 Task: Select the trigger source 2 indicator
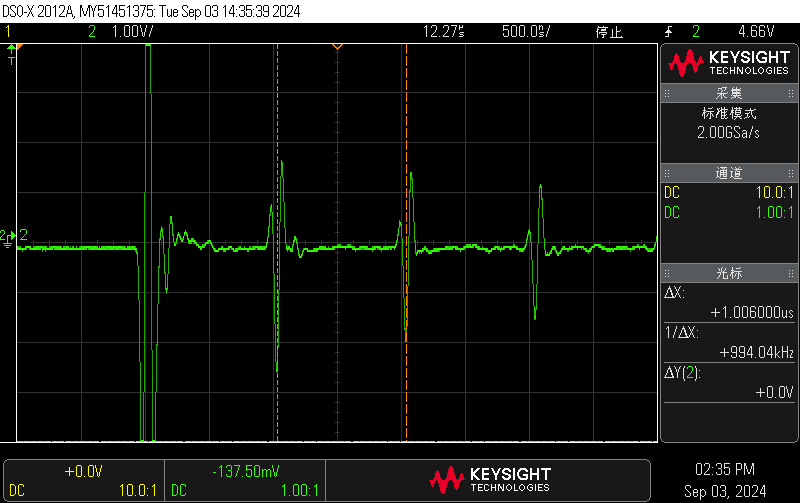[x=696, y=32]
